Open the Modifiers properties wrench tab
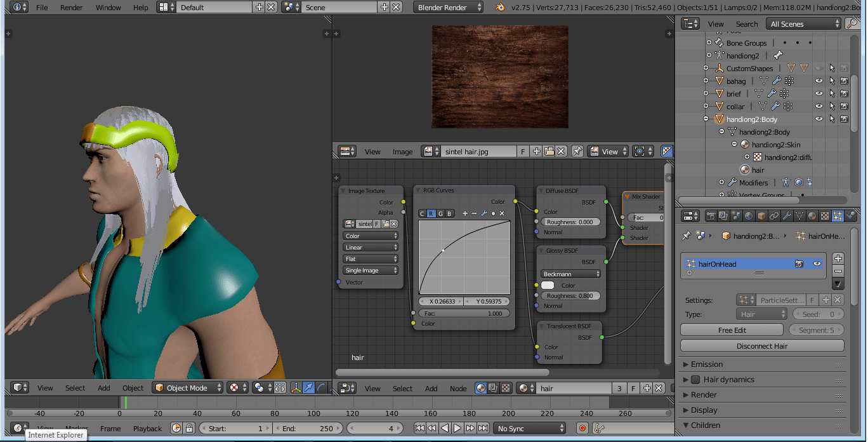The height and width of the screenshot is (442, 868). click(x=787, y=216)
